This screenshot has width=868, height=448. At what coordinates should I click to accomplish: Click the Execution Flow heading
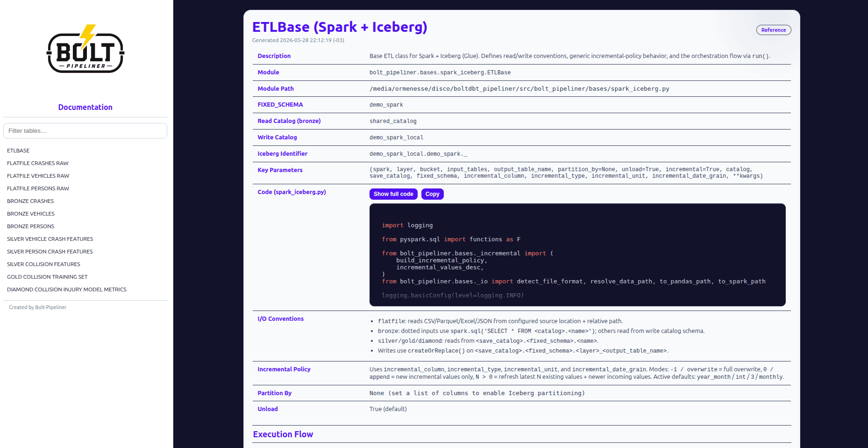283,434
